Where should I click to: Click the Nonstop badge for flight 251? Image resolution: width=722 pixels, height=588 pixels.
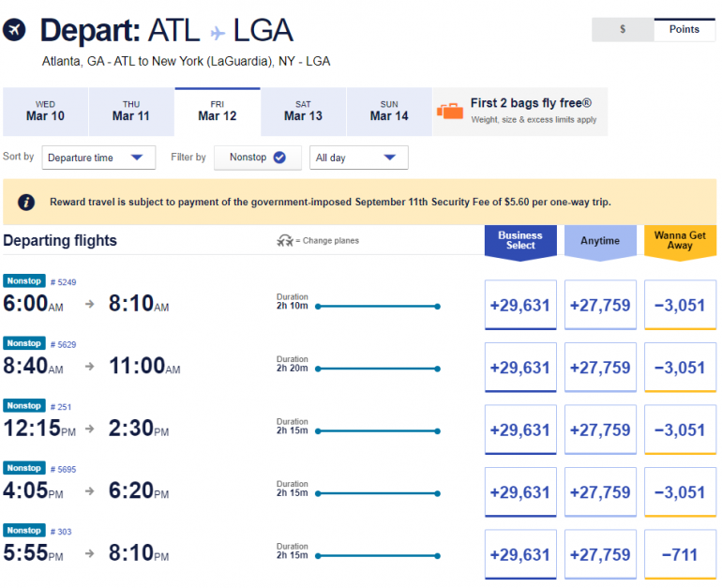point(23,406)
